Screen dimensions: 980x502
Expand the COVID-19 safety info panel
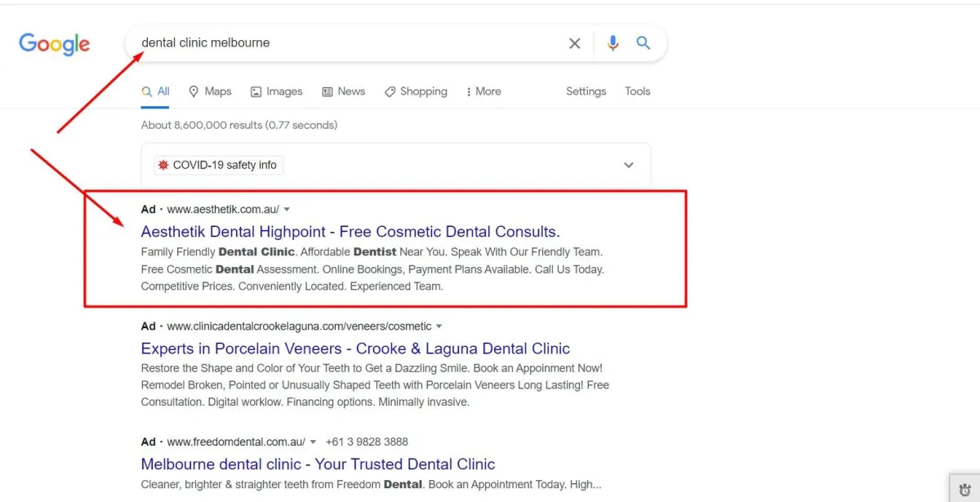[x=629, y=165]
